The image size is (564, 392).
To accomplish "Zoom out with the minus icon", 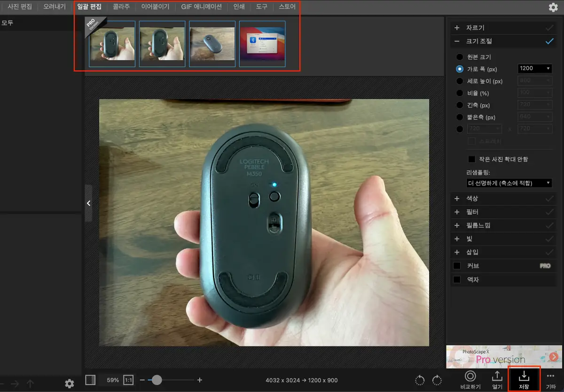I will pyautogui.click(x=142, y=380).
